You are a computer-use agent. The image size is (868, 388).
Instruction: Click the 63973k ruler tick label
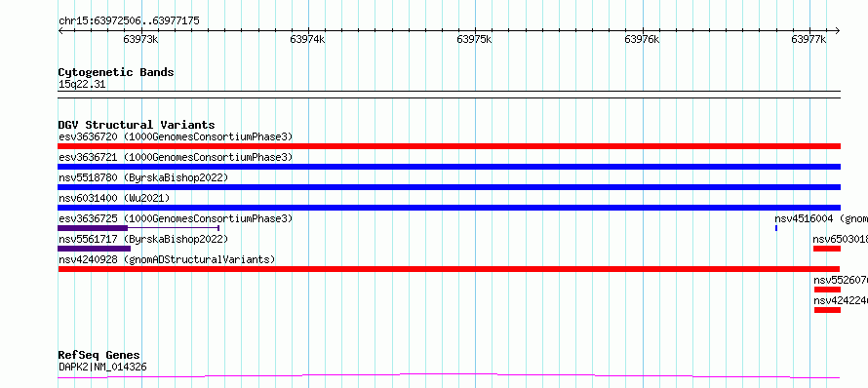[x=140, y=39]
